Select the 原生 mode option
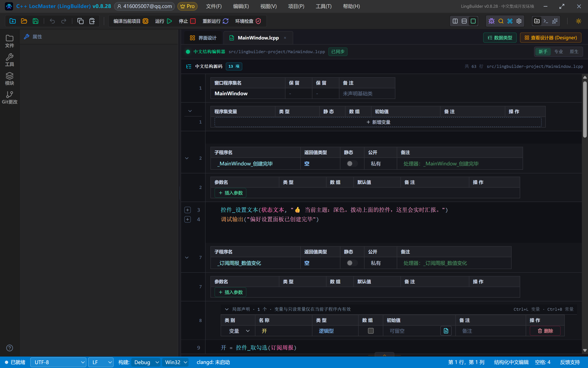Viewport: 588px width, 368px height. click(574, 52)
